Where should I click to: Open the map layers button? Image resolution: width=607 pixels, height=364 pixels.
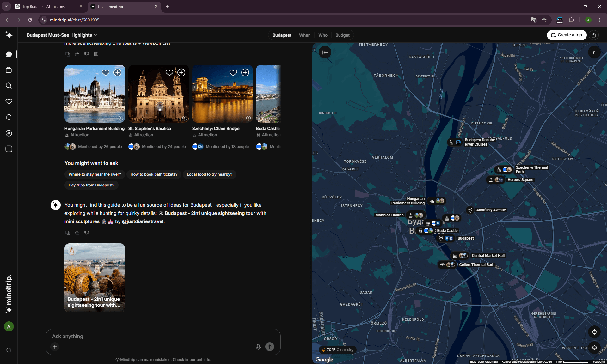point(594,348)
